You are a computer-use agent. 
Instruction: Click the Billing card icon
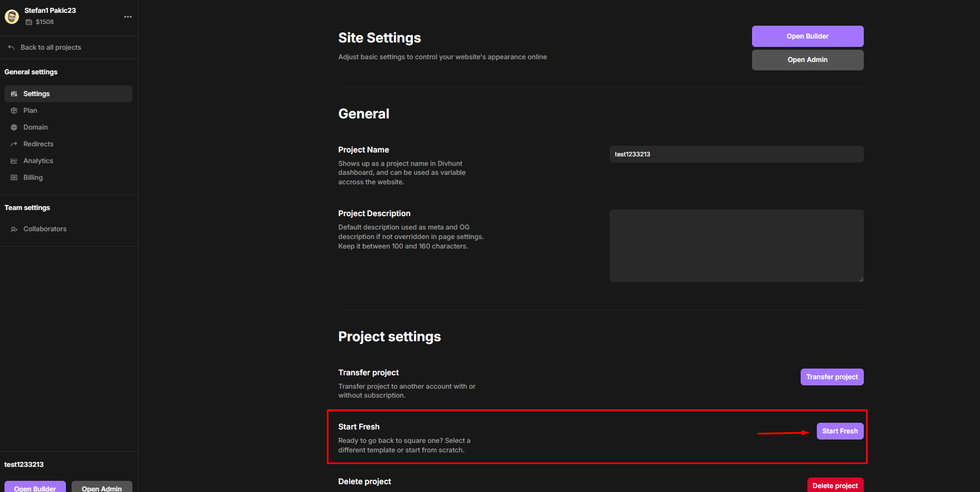point(14,178)
